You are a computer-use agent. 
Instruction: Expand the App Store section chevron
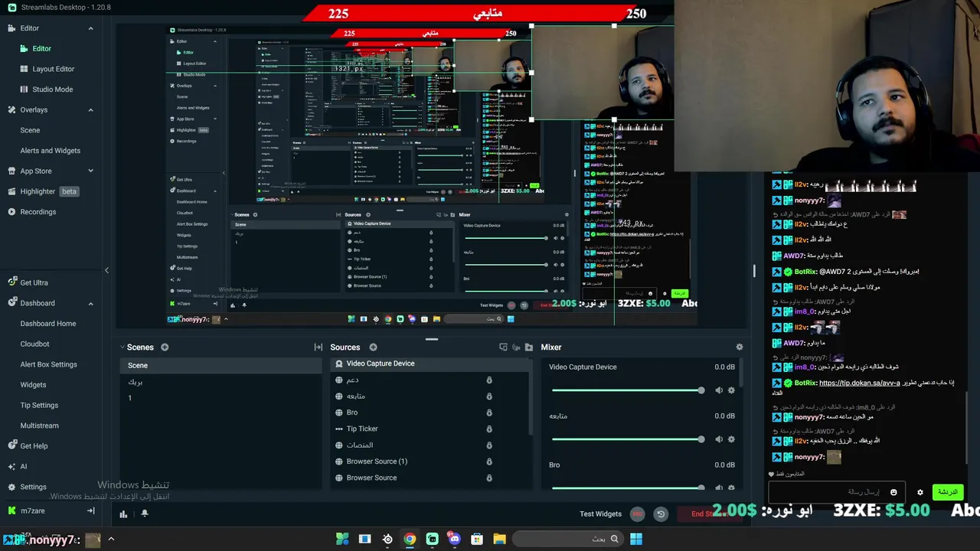[90, 171]
